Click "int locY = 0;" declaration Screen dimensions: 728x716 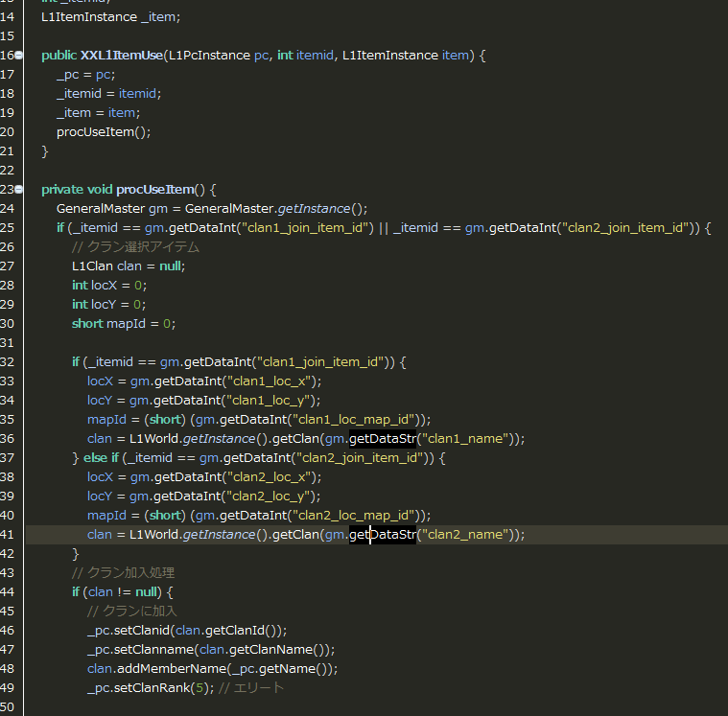(108, 305)
